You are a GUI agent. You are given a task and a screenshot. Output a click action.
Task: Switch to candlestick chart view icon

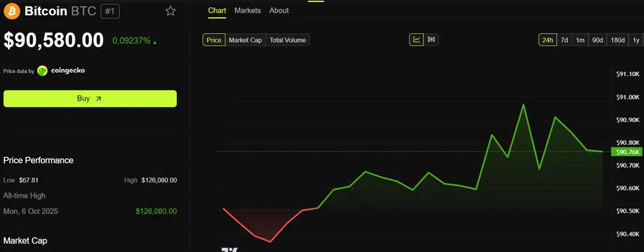click(x=431, y=40)
